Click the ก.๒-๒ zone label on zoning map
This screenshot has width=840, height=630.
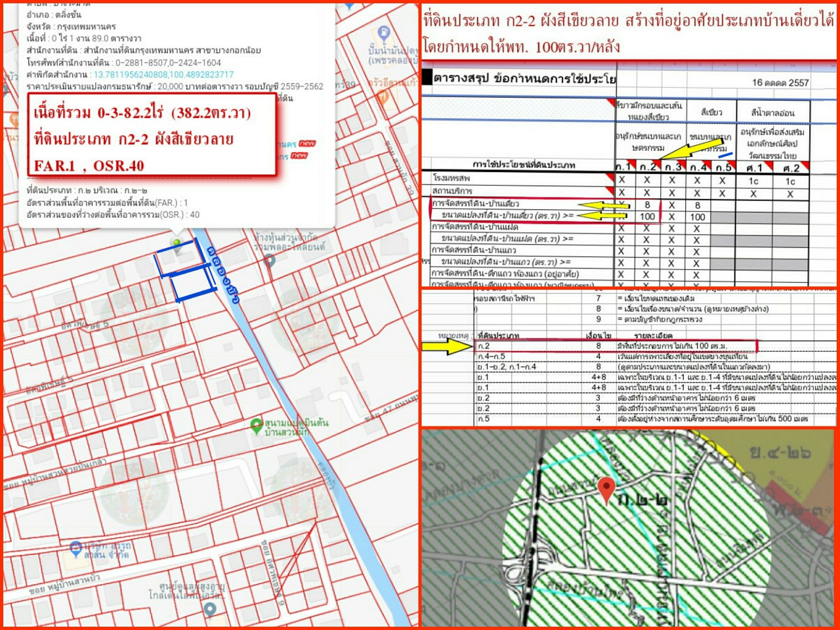(642, 501)
